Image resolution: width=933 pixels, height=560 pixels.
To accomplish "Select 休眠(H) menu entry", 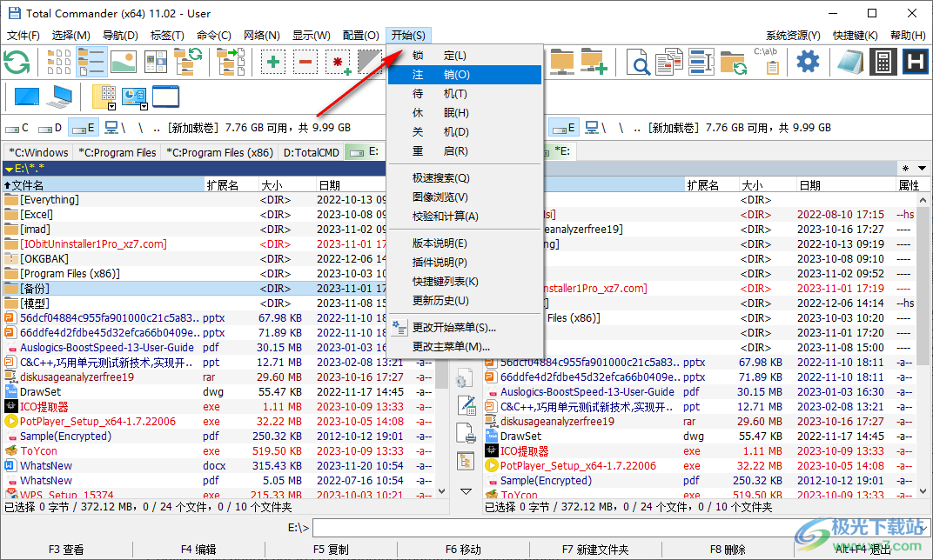I will [x=465, y=112].
